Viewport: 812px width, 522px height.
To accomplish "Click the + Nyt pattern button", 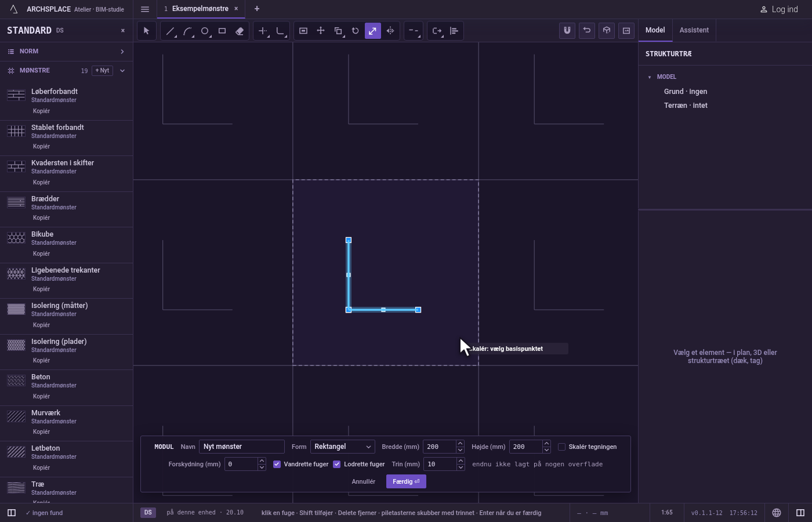I will point(102,71).
